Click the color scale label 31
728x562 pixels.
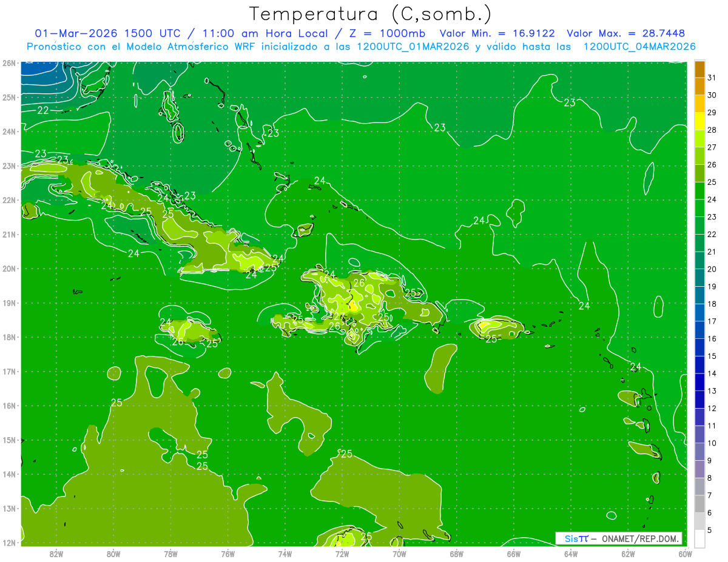(712, 78)
